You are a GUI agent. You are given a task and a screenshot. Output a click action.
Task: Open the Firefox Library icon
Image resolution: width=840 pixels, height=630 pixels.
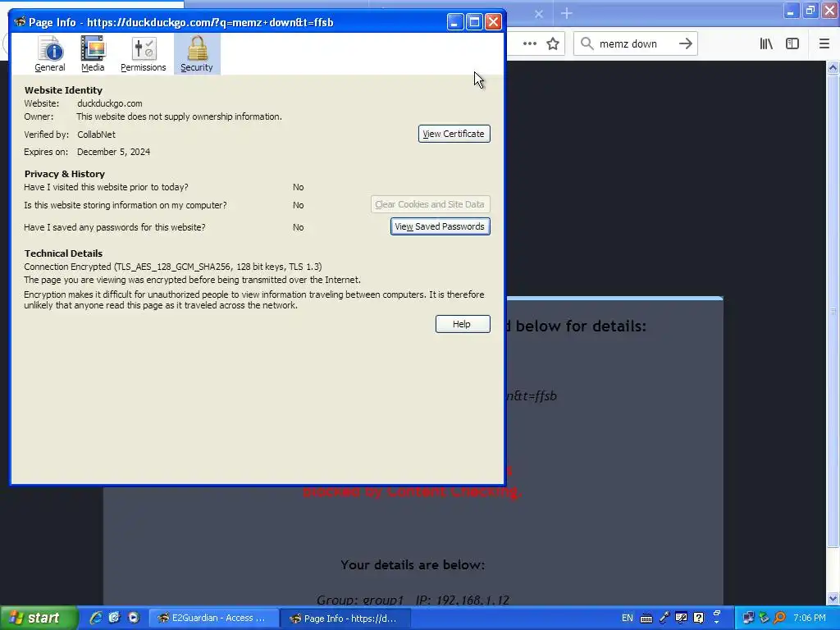(766, 44)
